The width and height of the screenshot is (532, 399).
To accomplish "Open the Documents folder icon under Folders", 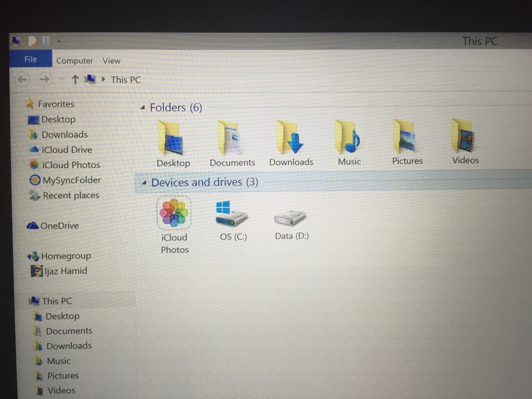I will [x=229, y=138].
